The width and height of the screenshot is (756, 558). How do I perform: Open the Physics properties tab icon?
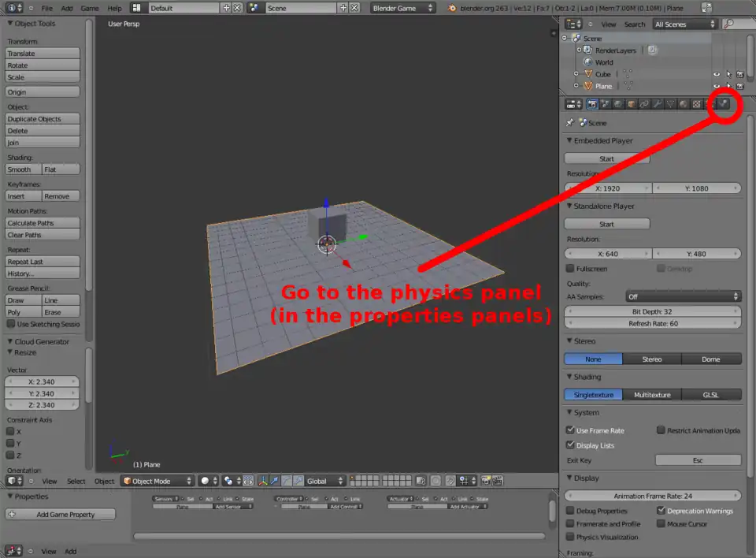pos(722,104)
